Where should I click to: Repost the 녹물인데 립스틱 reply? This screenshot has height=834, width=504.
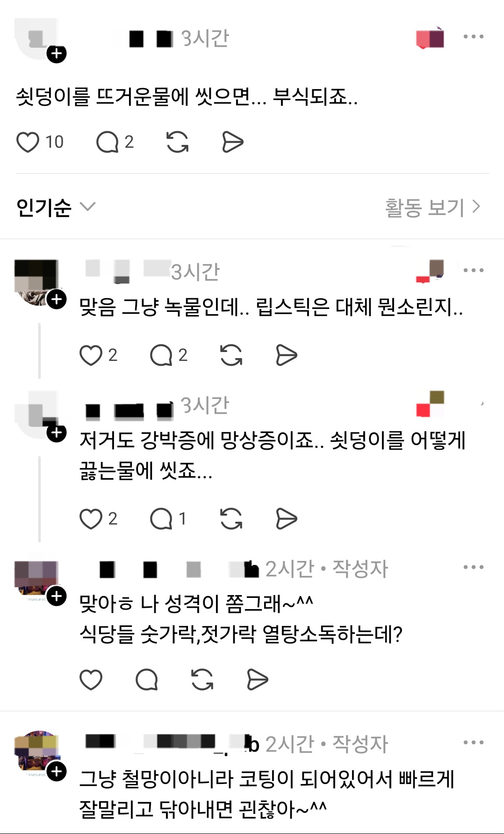pyautogui.click(x=231, y=355)
